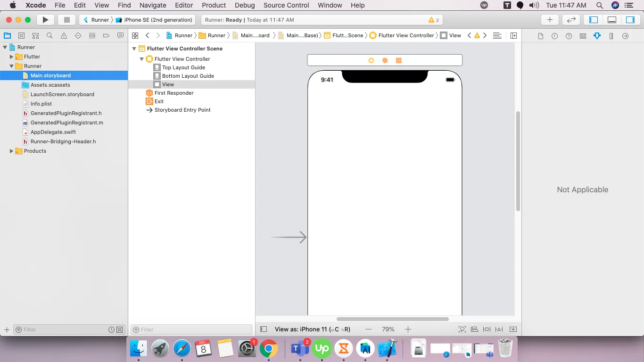
Task: Show the Symbol navigator
Action: pos(35,35)
